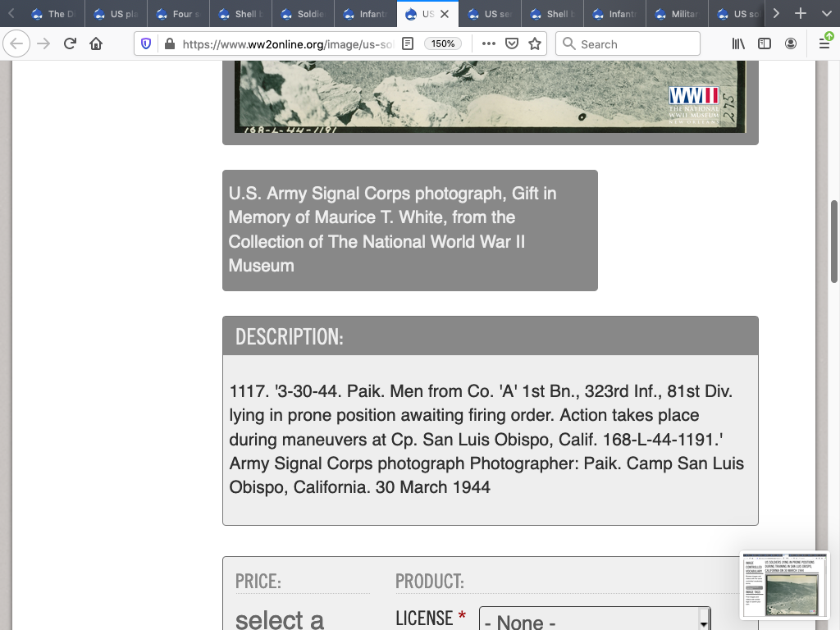The height and width of the screenshot is (630, 840).
Task: Open the Firefox account icon
Action: point(791,44)
